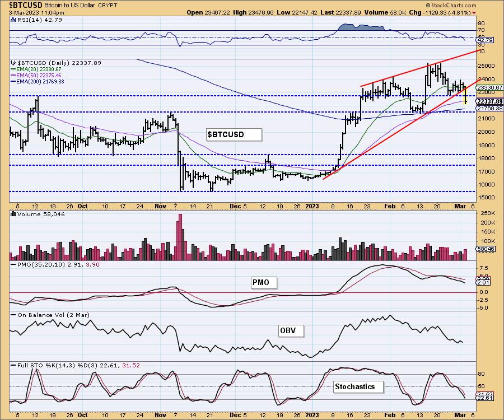This screenshot has width=504, height=420.
Task: Click the $BTCUSD (Daily) 22337.89 legend
Action: click(x=59, y=63)
